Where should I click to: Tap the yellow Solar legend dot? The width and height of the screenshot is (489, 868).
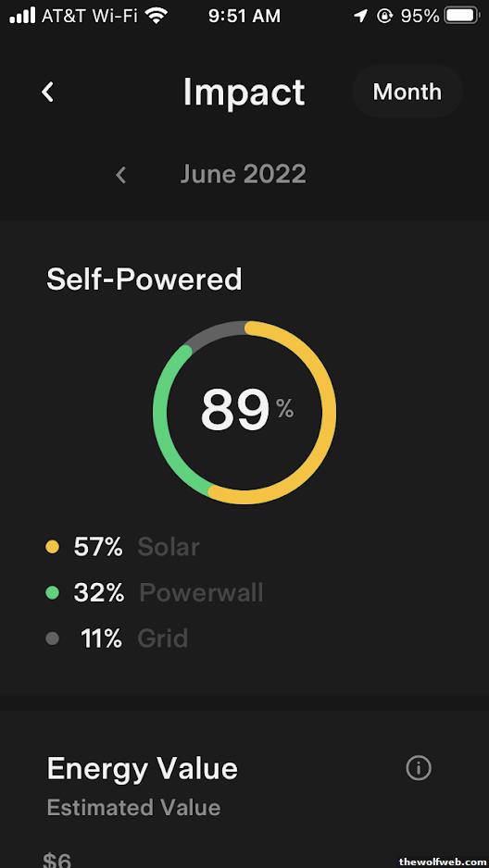53,548
